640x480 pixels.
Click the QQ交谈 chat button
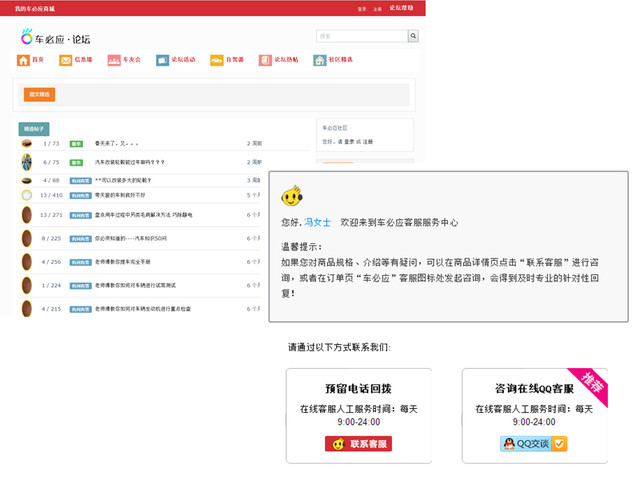point(533,444)
